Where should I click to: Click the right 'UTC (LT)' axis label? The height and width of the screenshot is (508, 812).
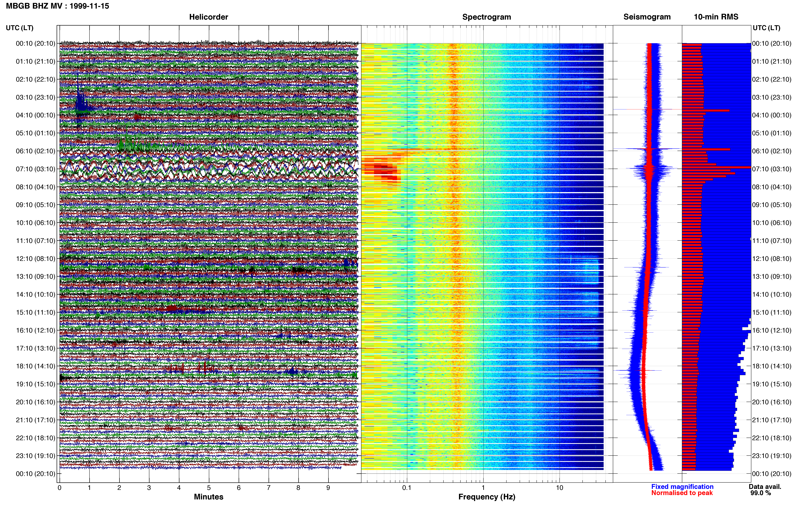pyautogui.click(x=766, y=28)
